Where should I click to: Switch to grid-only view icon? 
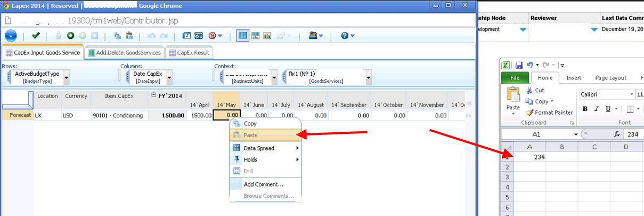[x=242, y=36]
